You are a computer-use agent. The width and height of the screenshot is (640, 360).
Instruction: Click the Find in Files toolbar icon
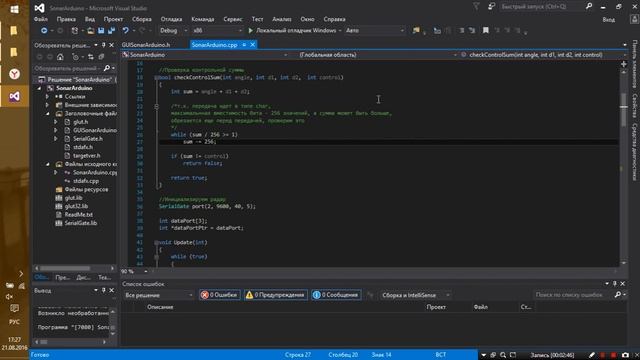(416, 31)
